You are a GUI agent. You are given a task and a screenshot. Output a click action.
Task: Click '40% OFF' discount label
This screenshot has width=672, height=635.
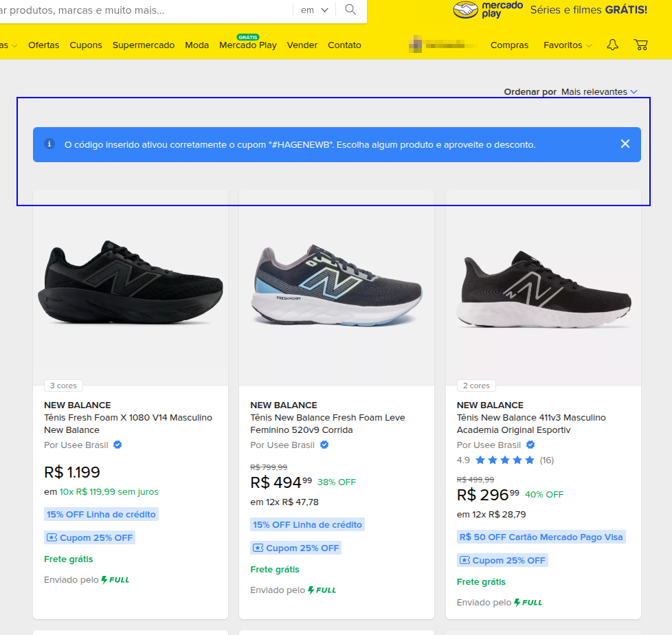544,495
